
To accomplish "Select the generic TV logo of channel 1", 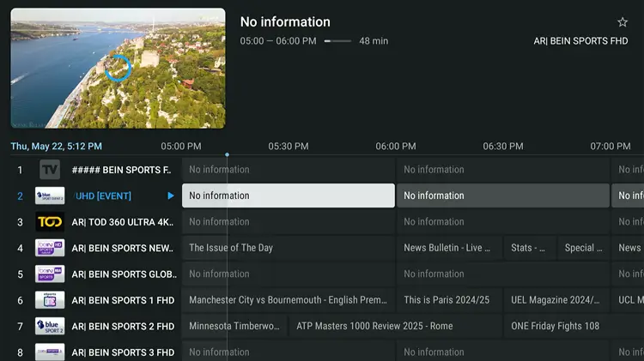I will 50,170.
